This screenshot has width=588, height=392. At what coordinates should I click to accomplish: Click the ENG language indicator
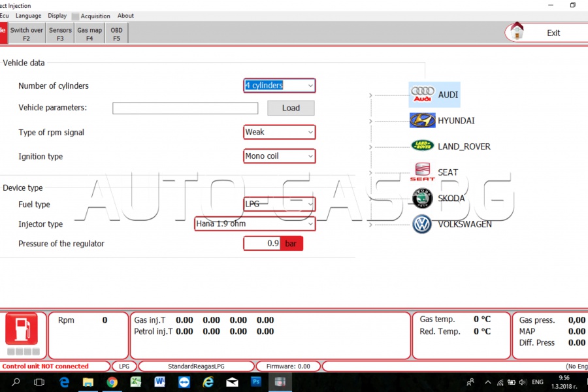pos(538,382)
